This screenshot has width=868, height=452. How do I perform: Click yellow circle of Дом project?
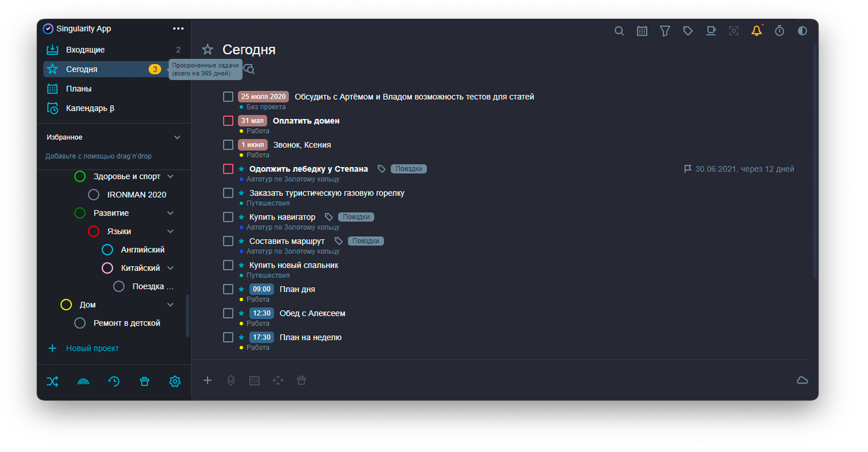pos(66,305)
